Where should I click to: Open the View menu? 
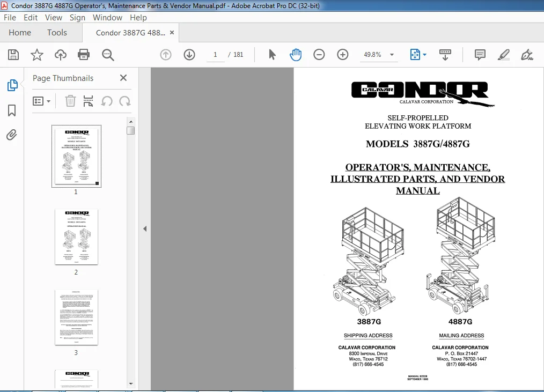pyautogui.click(x=54, y=17)
